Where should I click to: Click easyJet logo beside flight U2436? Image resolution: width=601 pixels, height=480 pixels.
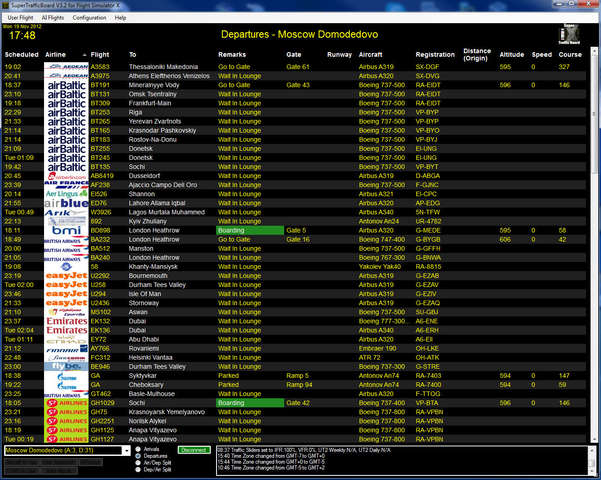pos(66,303)
